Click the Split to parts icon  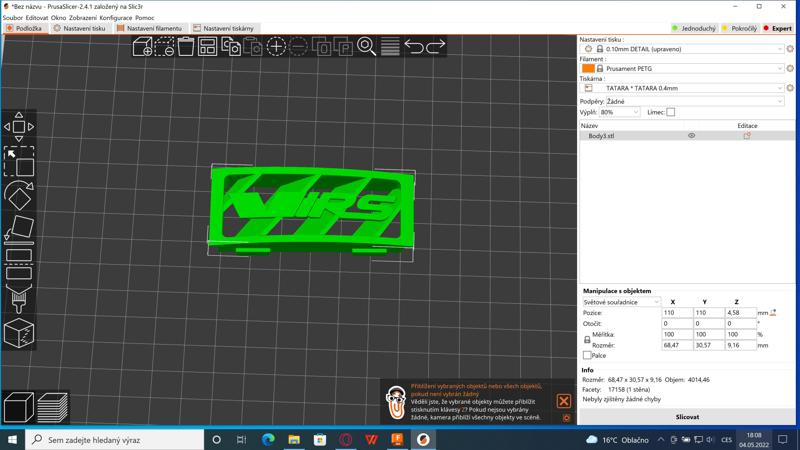pos(343,46)
